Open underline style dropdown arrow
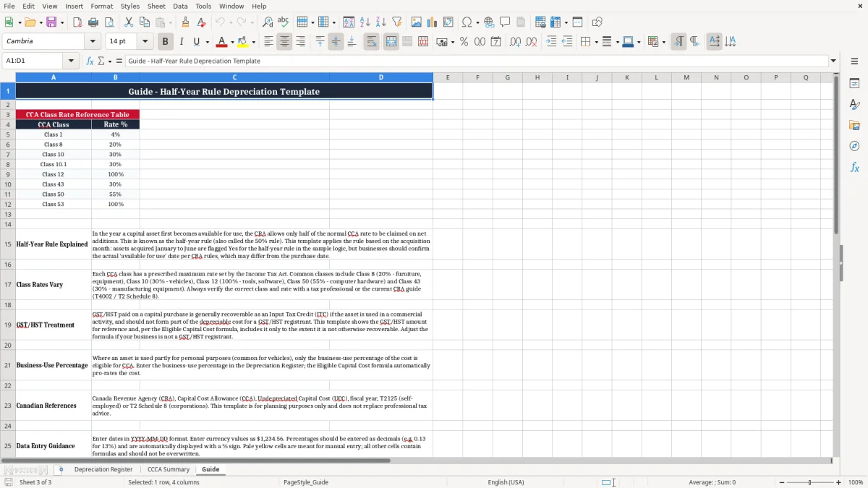Screen dimensions: 868x488 point(207,42)
